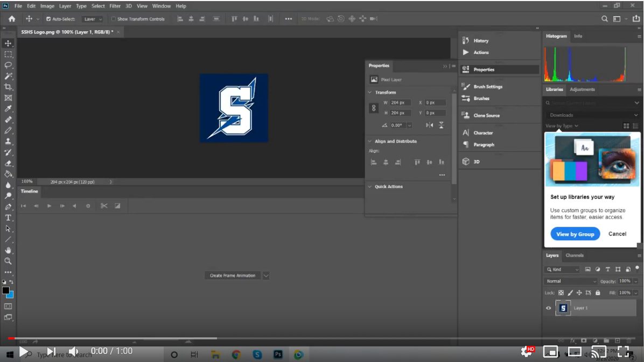Screen dimensions: 644x362
Task: Click the foreground color swatch
Action: coord(5,290)
